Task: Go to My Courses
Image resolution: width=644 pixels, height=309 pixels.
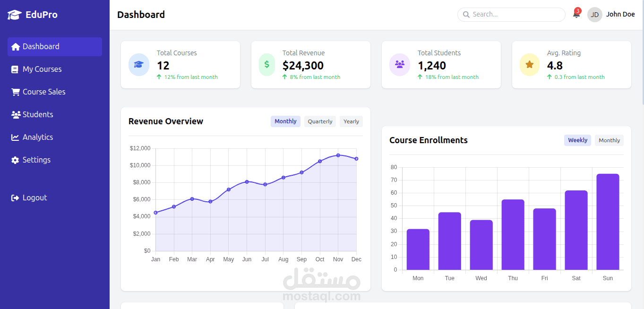Action: [x=55, y=69]
